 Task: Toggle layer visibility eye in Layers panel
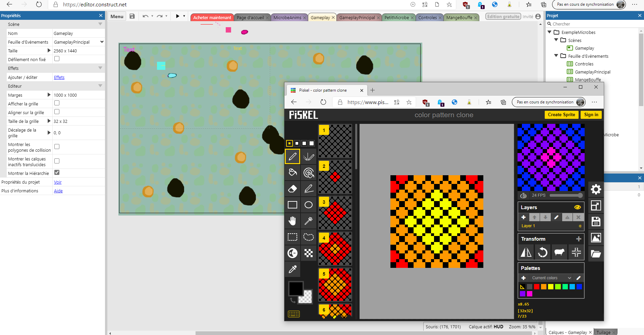(x=577, y=207)
